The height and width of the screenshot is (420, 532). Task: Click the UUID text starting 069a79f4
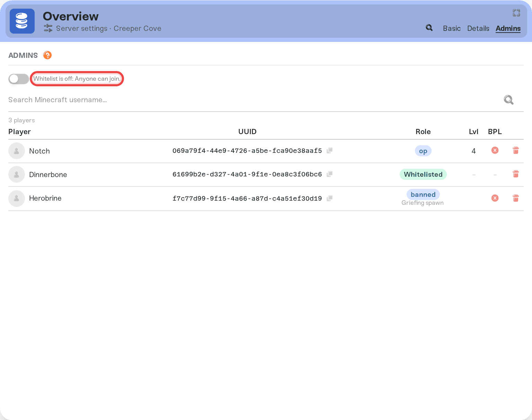pyautogui.click(x=247, y=151)
